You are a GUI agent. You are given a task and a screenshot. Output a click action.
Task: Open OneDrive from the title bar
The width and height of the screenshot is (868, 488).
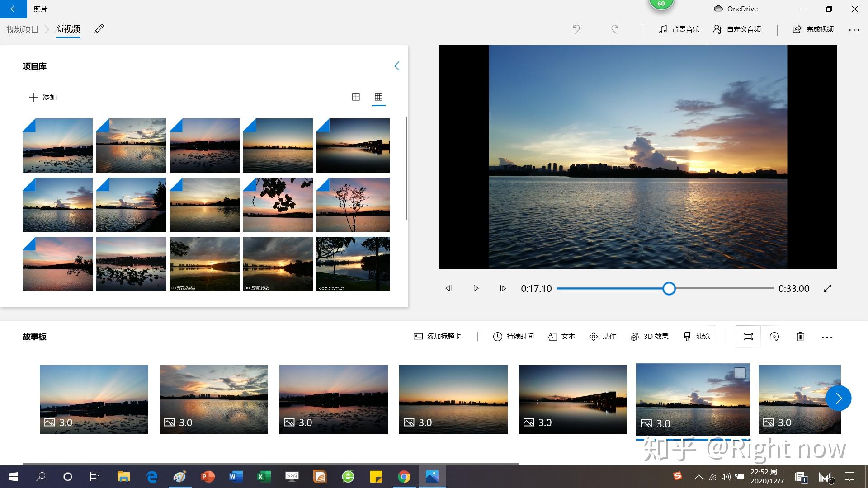coord(736,9)
